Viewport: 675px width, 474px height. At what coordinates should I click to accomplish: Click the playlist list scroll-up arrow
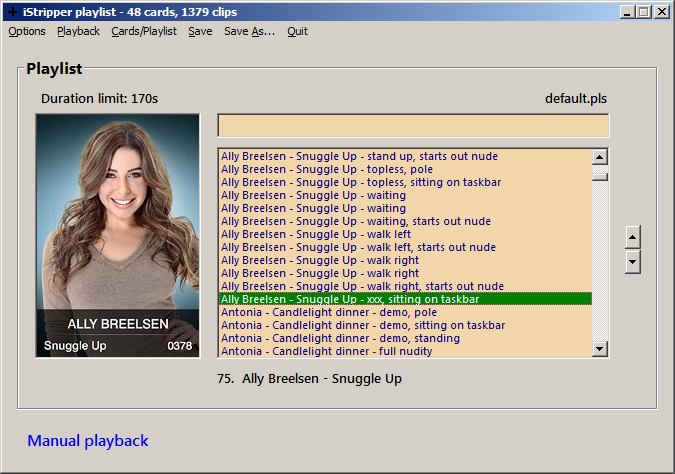(600, 157)
